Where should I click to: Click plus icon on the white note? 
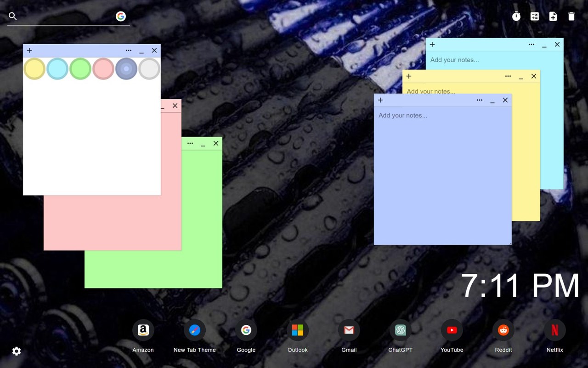point(29,51)
